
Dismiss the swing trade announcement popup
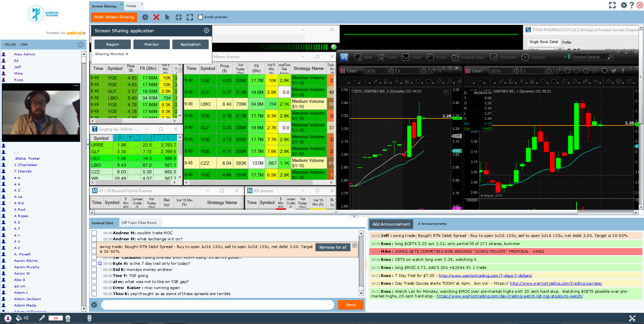pyautogui.click(x=354, y=246)
